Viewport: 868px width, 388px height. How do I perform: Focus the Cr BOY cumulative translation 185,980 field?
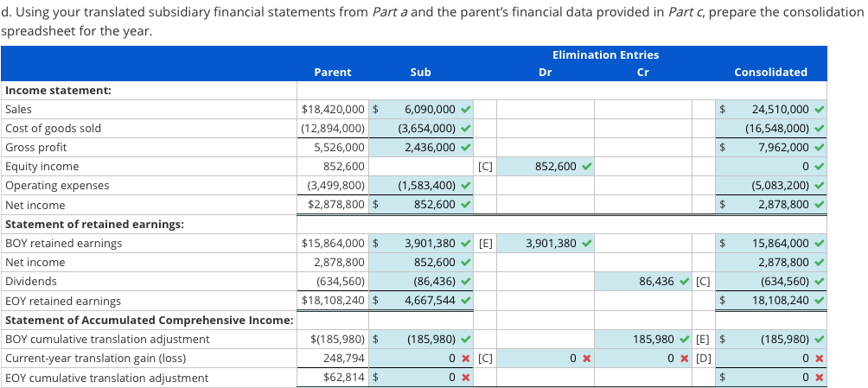click(644, 340)
